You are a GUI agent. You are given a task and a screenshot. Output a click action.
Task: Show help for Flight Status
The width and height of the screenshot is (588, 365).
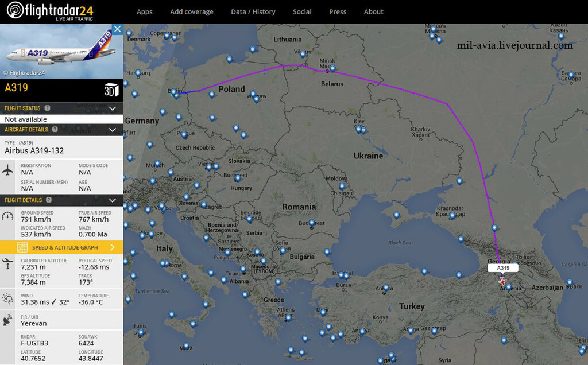point(47,108)
